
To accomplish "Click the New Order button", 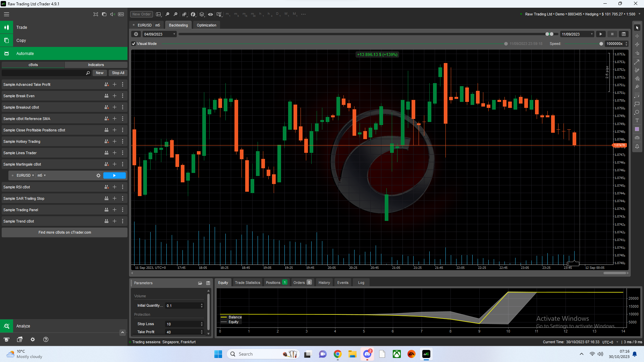I will 141,14.
